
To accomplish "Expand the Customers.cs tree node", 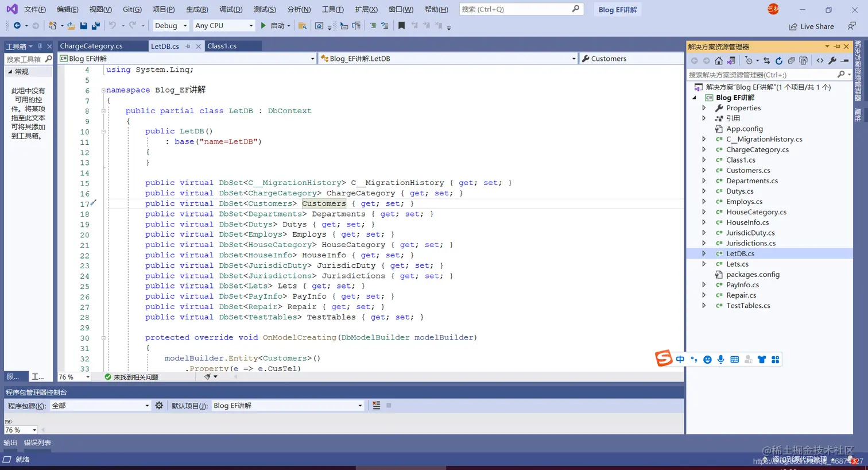I will (x=704, y=171).
